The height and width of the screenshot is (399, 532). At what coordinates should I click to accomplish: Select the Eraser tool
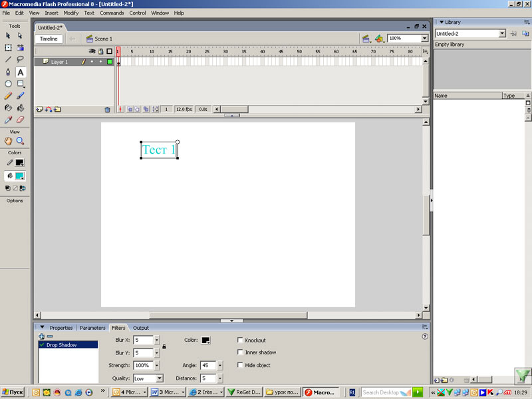coord(20,120)
